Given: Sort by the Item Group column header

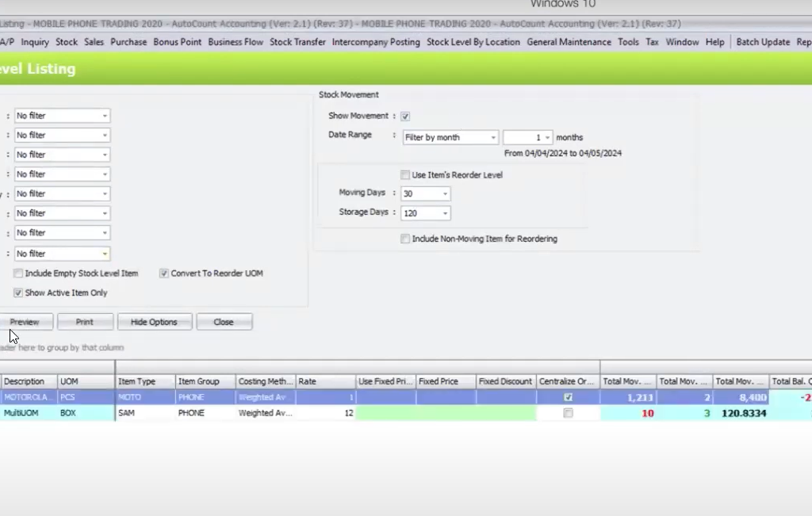Looking at the screenshot, I should pyautogui.click(x=199, y=381).
